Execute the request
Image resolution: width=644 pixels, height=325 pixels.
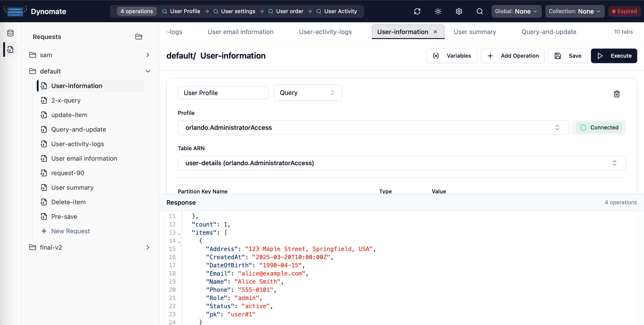click(x=614, y=56)
